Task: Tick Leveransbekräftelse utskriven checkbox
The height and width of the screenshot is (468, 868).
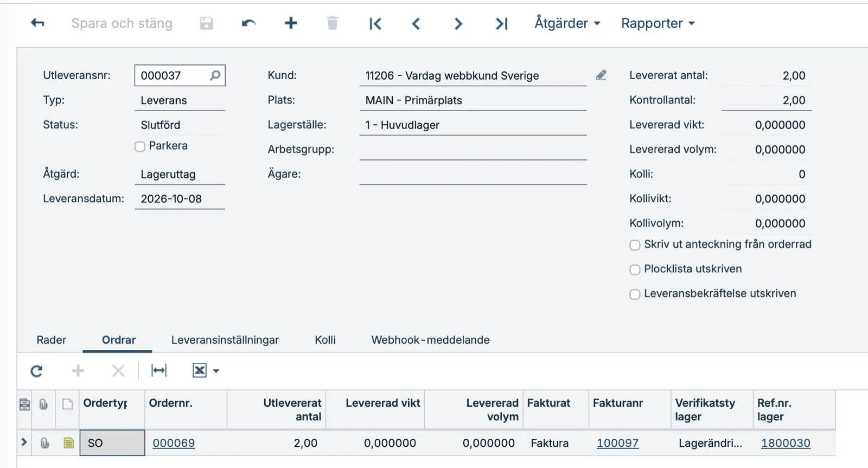Action: [x=635, y=294]
